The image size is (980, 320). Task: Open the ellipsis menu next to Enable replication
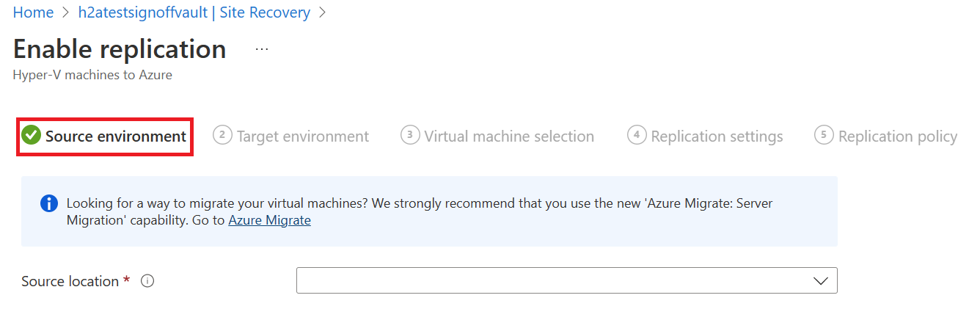click(262, 49)
